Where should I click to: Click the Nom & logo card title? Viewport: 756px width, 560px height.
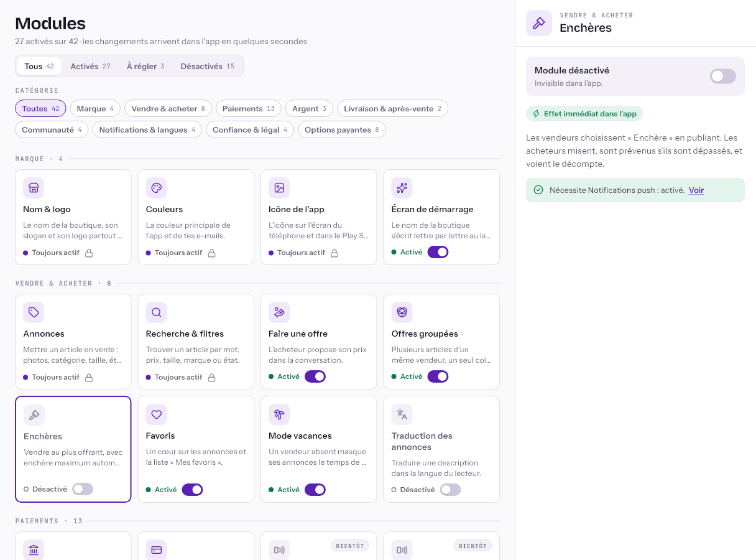(47, 209)
